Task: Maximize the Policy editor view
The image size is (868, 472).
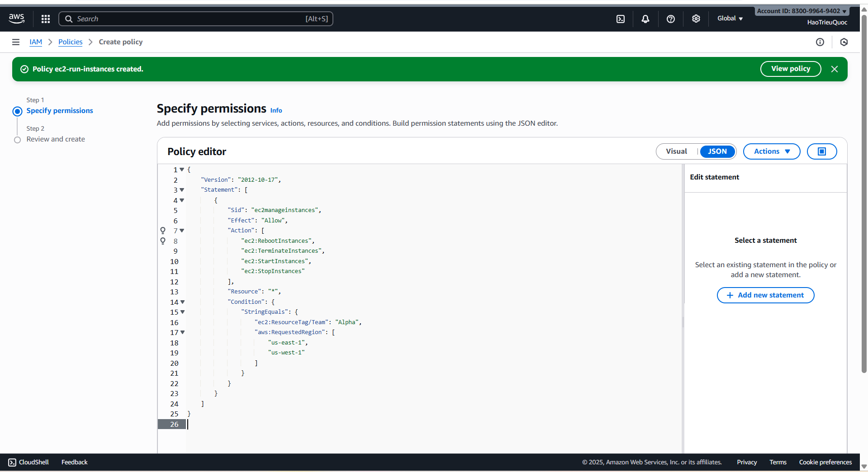Action: pos(822,151)
